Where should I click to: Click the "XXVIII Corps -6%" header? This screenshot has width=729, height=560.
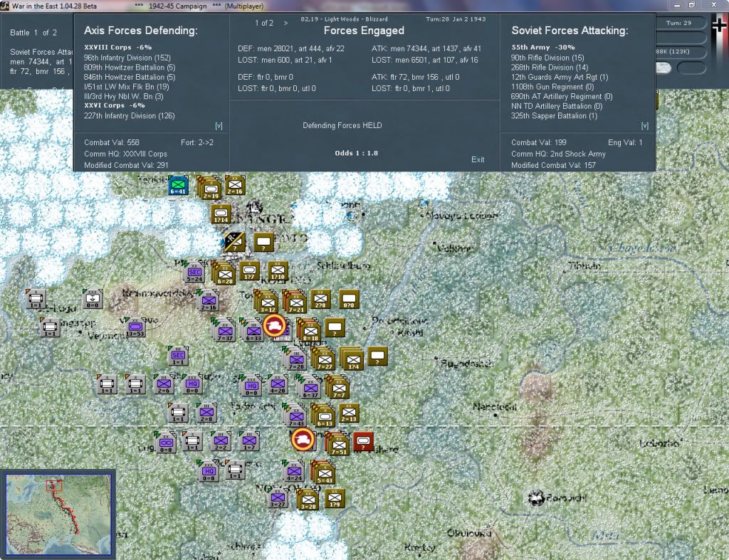[x=118, y=48]
